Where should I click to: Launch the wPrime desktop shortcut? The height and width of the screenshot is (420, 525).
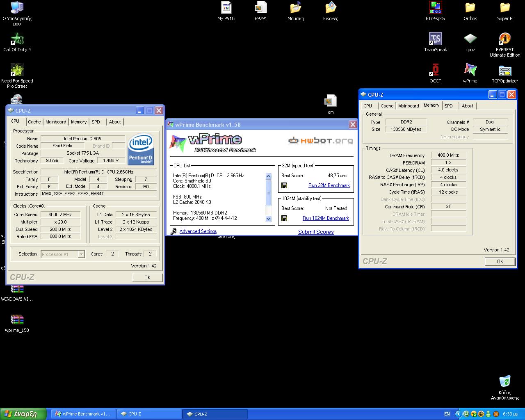470,73
